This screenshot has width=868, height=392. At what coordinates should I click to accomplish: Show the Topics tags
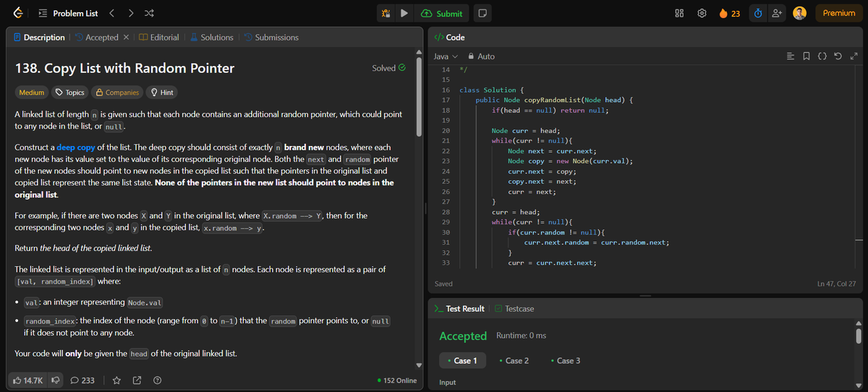click(x=70, y=93)
